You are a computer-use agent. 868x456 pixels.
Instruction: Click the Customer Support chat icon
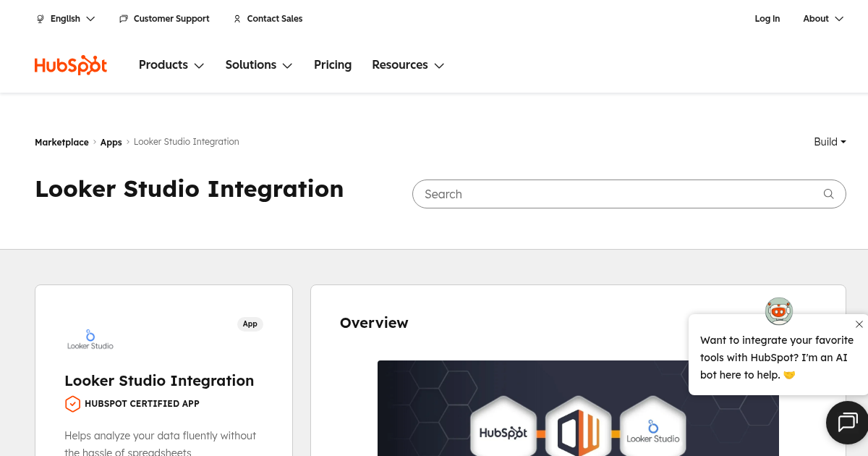(124, 19)
